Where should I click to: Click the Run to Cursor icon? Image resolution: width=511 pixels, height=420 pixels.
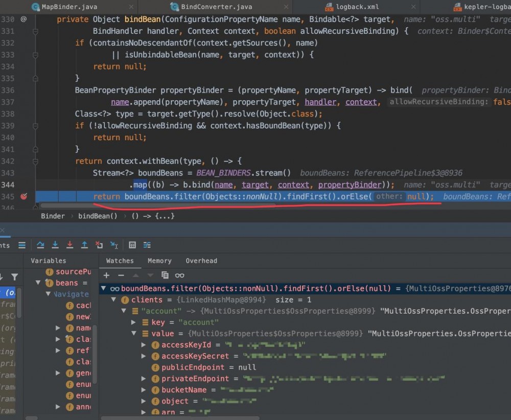pyautogui.click(x=114, y=245)
